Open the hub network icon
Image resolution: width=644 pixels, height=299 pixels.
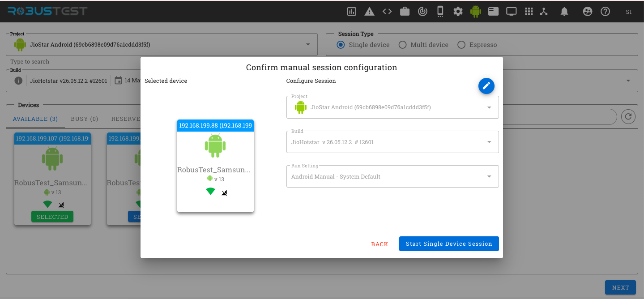[x=544, y=12]
